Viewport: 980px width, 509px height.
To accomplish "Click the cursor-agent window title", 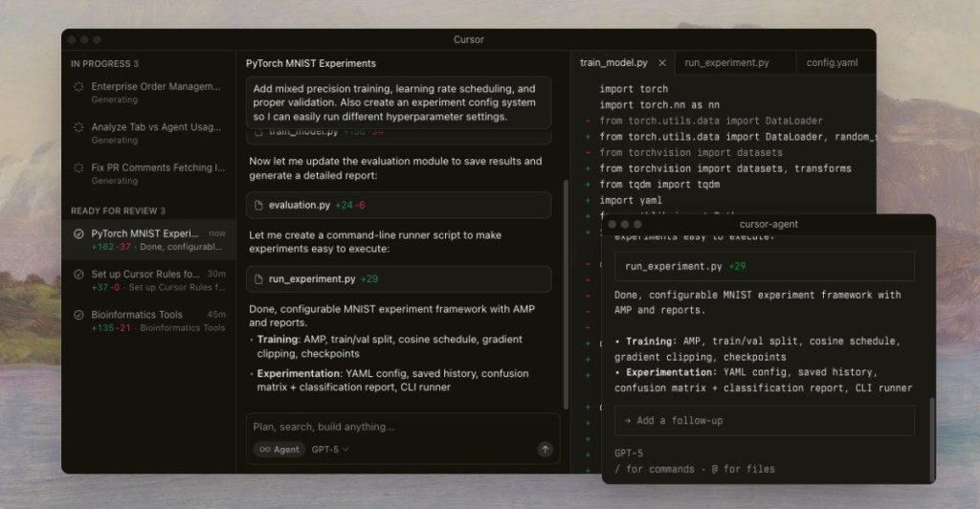I will (768, 224).
